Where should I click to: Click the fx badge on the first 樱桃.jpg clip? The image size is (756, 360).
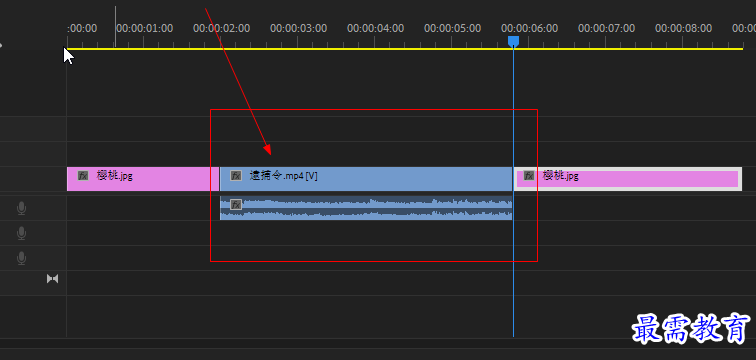(83, 175)
